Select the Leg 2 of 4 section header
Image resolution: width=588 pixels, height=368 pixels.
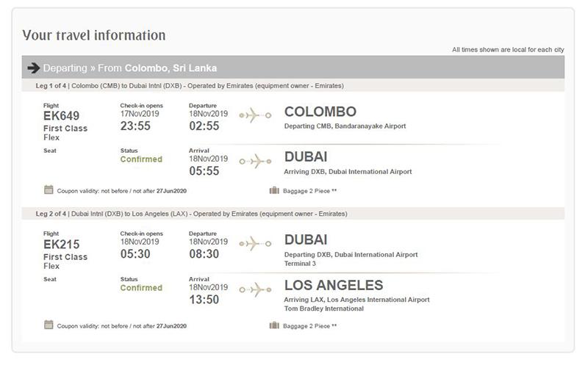pyautogui.click(x=293, y=214)
